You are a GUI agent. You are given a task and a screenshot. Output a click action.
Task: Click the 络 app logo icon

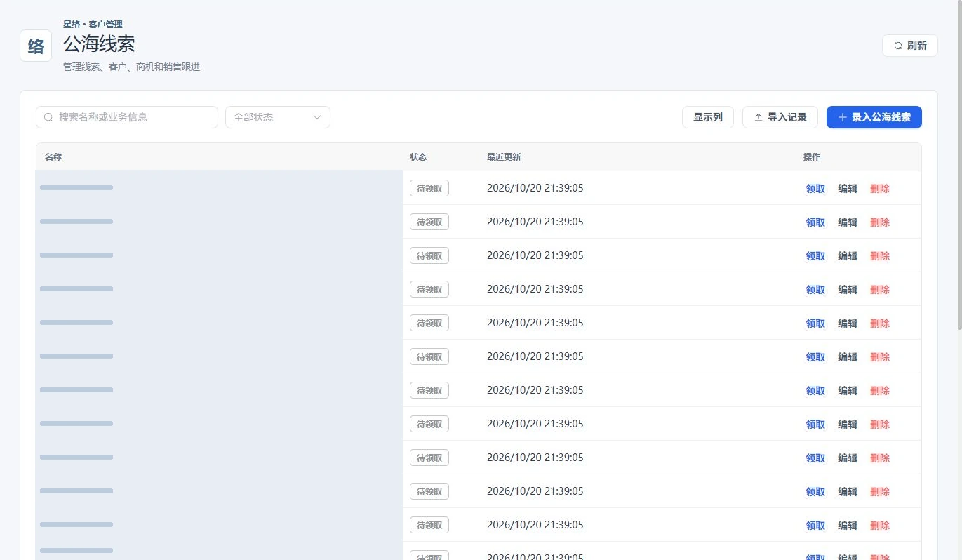pos(36,46)
